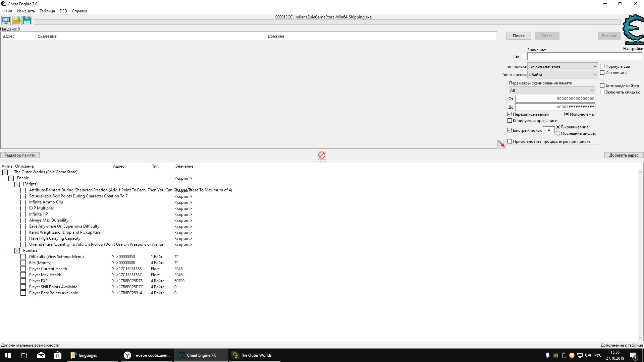Open the Файл menu
The height and width of the screenshot is (362, 644).
[x=7, y=11]
